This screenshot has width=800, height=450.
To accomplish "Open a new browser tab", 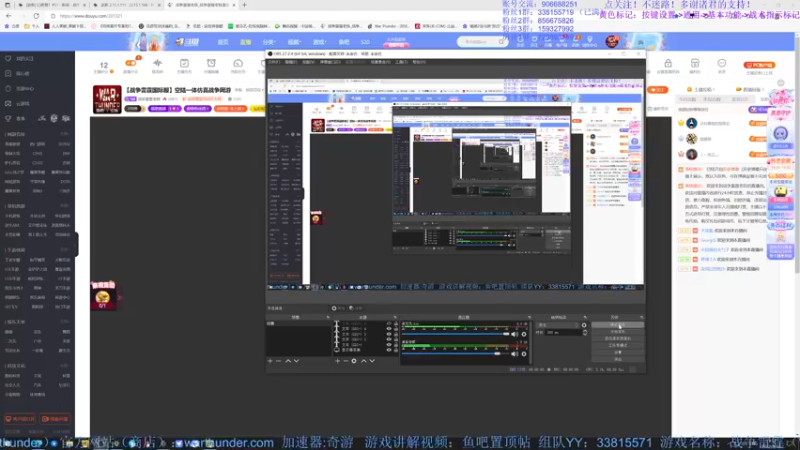I will pos(244,5).
